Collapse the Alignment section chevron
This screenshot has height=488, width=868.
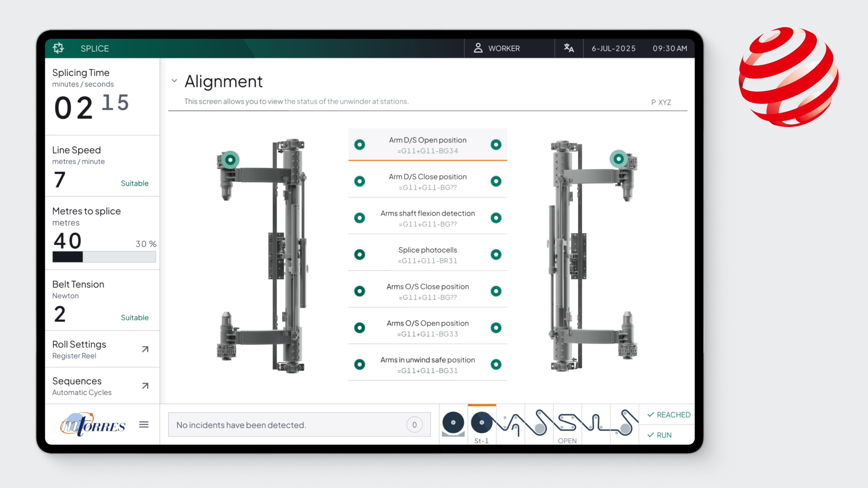pyautogui.click(x=175, y=81)
